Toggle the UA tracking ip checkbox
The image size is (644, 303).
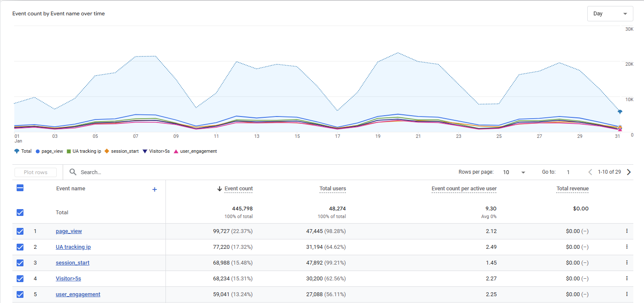tap(20, 247)
